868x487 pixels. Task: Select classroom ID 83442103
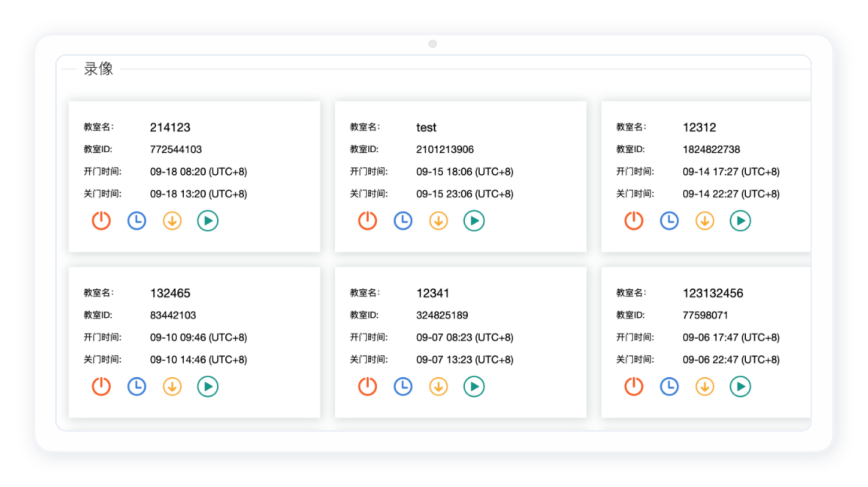click(173, 315)
